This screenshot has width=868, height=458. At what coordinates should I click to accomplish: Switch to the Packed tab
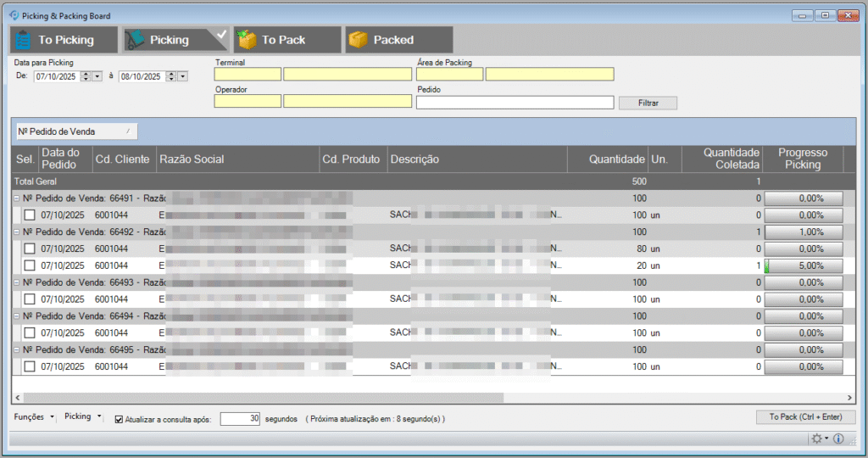click(398, 40)
